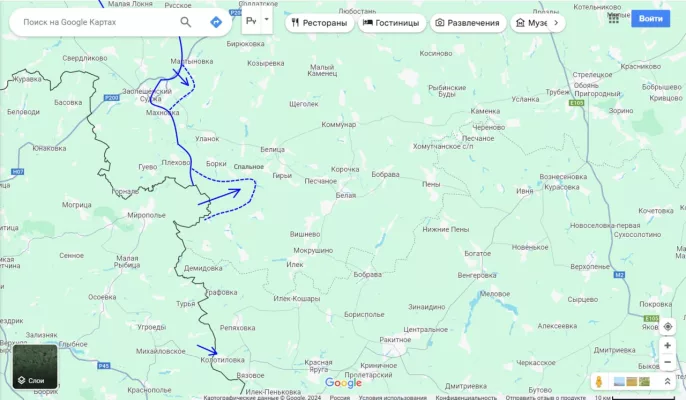Zoom in with the plus button
The height and width of the screenshot is (400, 686).
click(x=668, y=345)
